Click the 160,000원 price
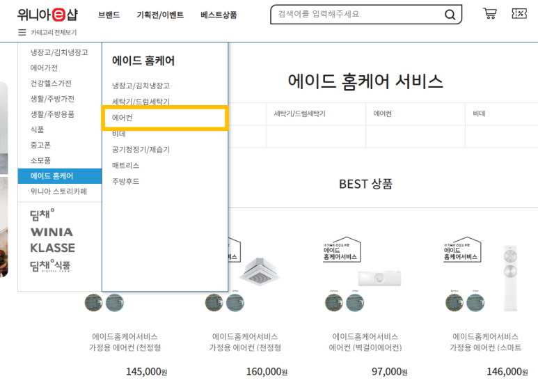The height and width of the screenshot is (392, 538). pos(267,371)
